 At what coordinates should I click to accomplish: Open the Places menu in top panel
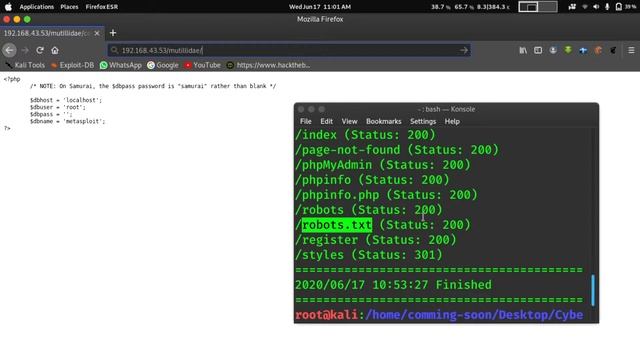(x=69, y=7)
